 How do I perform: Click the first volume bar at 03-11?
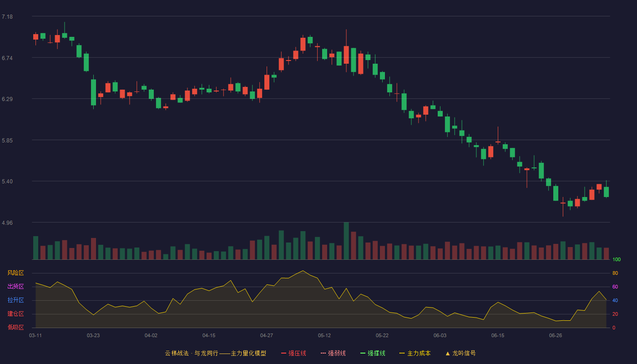click(35, 248)
